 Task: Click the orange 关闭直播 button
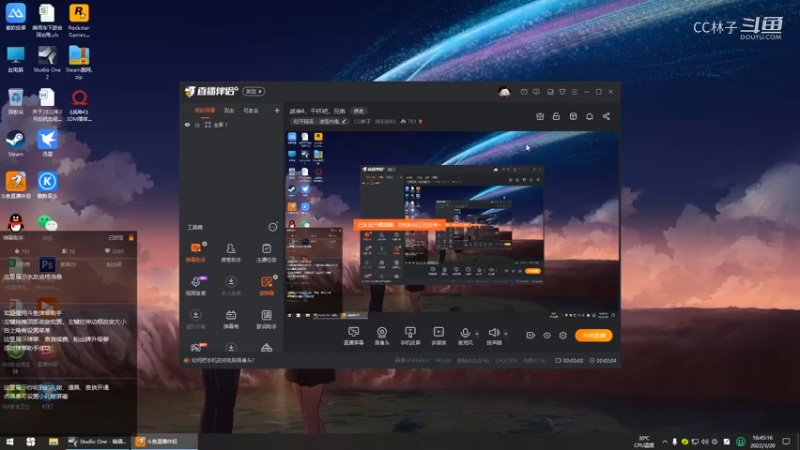pos(593,335)
